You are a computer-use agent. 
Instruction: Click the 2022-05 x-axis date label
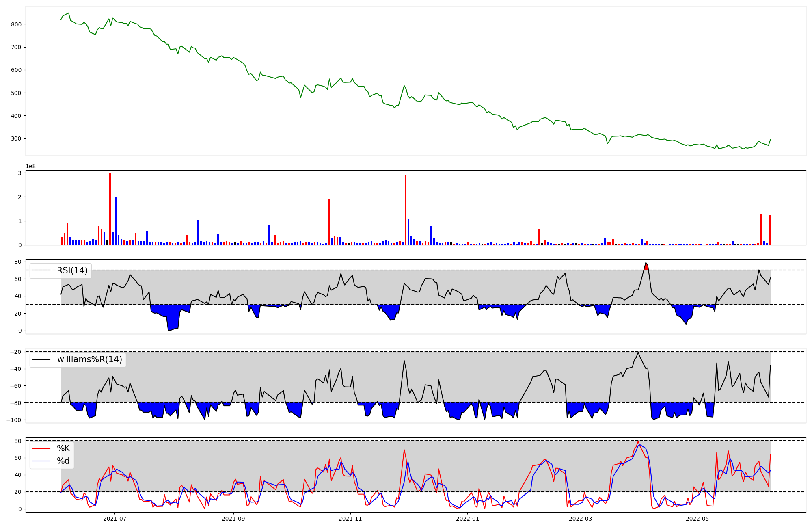[698, 519]
